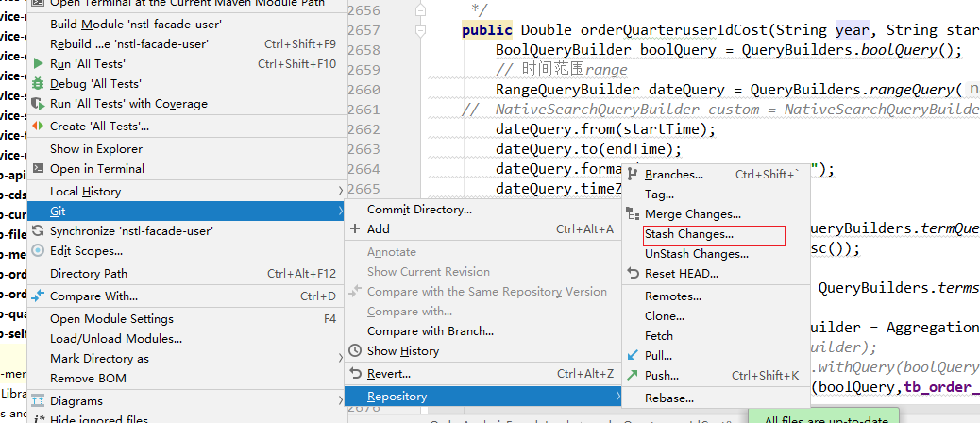Expand the Diagrams submenu
980x423 pixels.
[188, 401]
